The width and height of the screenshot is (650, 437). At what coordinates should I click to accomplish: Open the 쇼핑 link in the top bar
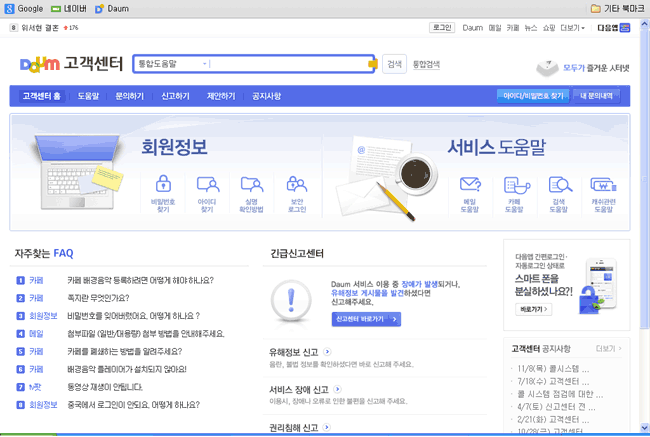(549, 28)
